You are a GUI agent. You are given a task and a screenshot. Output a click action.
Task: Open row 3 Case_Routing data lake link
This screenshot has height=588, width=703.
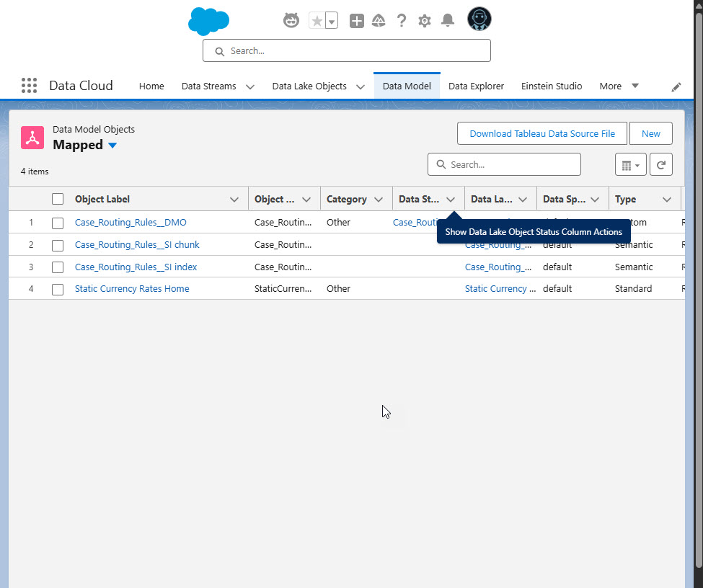pos(498,267)
